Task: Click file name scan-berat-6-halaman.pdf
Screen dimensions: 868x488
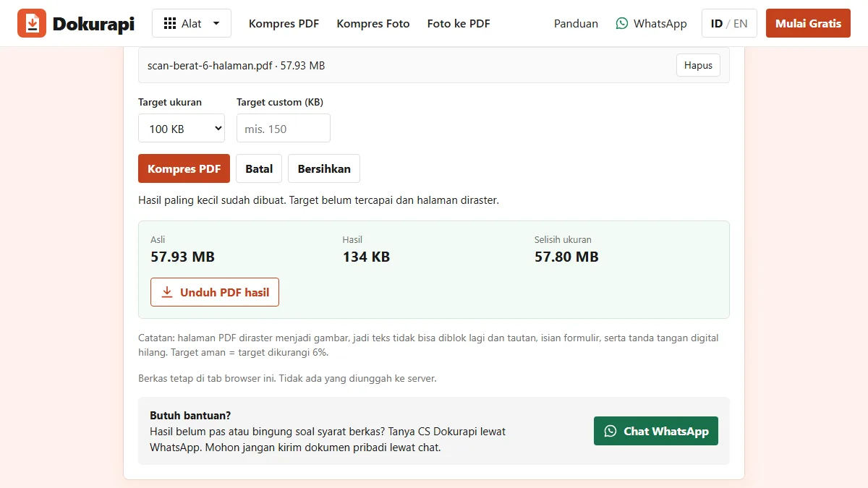Action: [x=210, y=65]
